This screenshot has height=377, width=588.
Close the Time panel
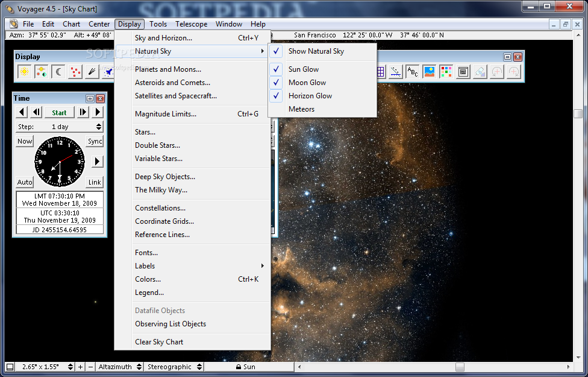tap(100, 99)
